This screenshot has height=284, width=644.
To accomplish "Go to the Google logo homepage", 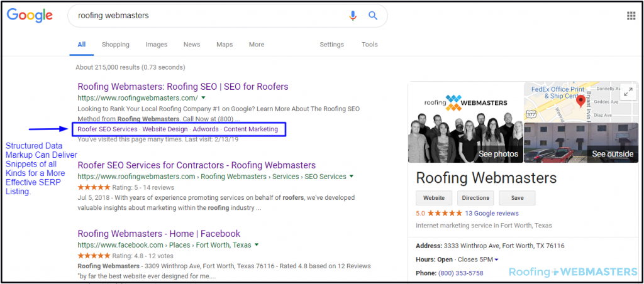I will pyautogui.click(x=30, y=16).
